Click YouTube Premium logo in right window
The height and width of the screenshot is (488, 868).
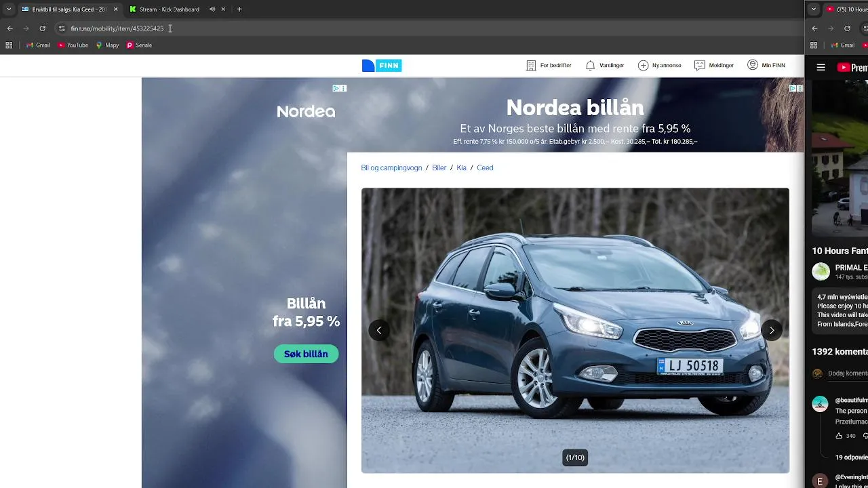[852, 67]
